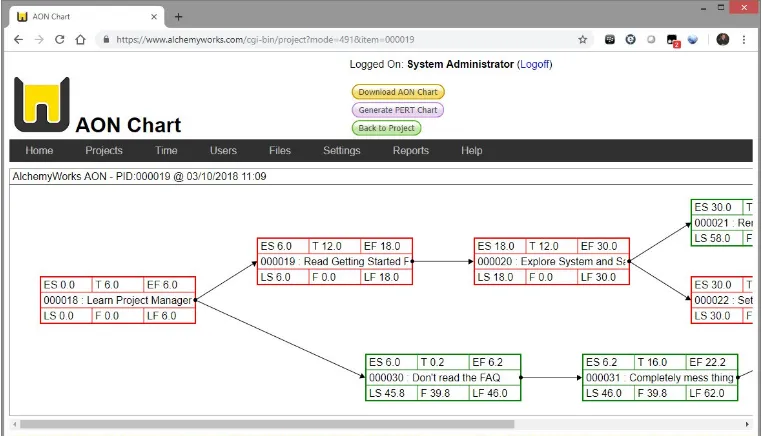Open the Reports menu item
The height and width of the screenshot is (436, 762).
coord(411,151)
